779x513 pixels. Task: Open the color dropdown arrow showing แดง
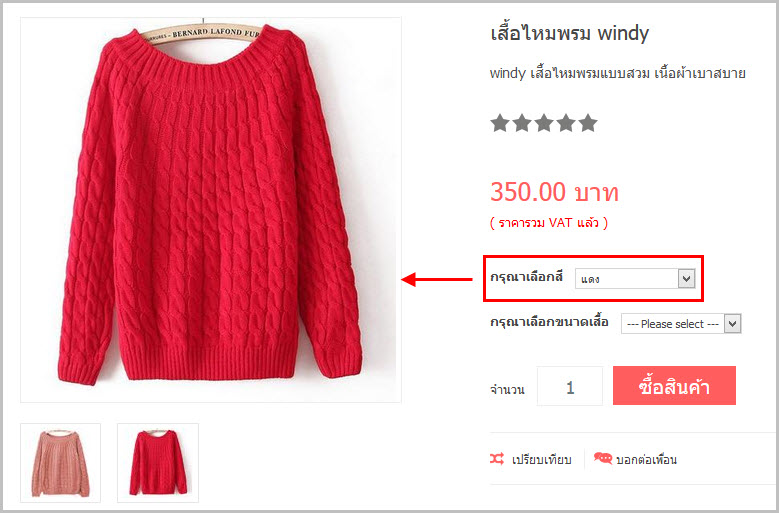[x=686, y=279]
